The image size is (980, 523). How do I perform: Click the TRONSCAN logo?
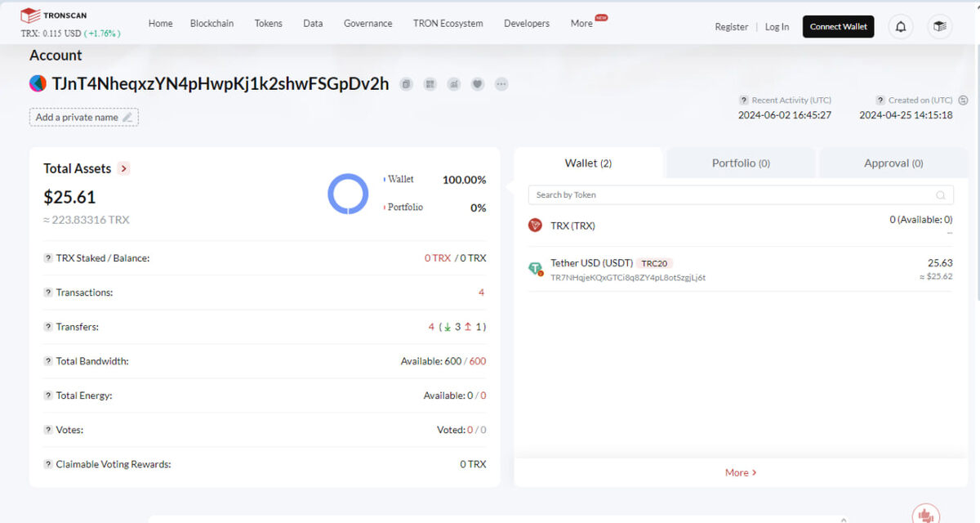point(55,15)
